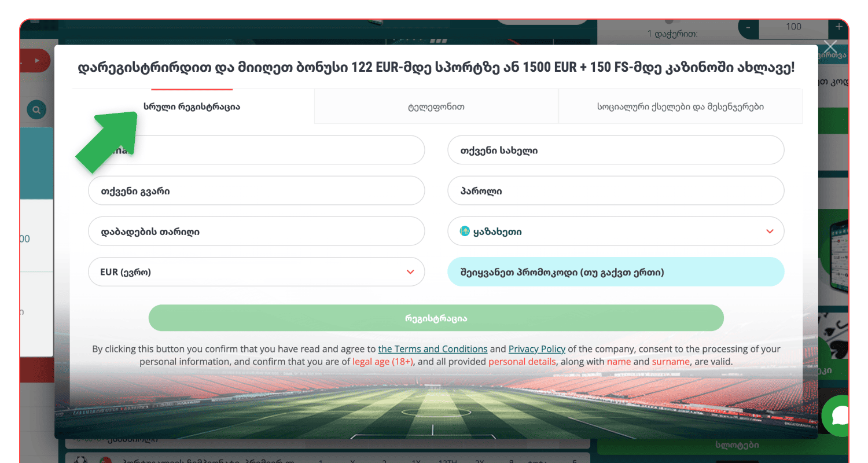The width and height of the screenshot is (868, 463).
Task: Click the magnifier search icon on the left
Action: point(36,109)
